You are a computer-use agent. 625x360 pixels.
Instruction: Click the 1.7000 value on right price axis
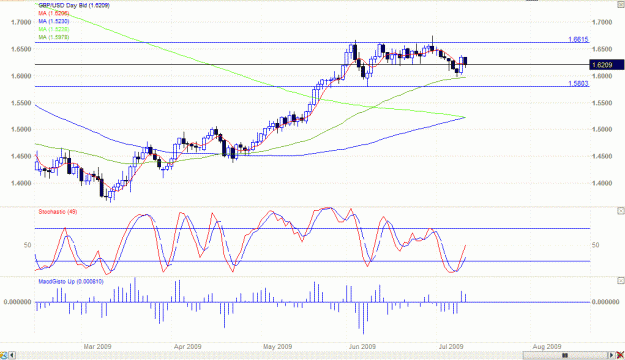(x=602, y=22)
